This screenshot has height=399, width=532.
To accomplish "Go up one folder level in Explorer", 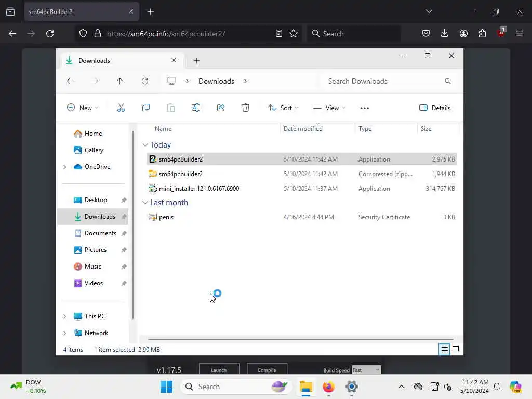I will point(120,81).
